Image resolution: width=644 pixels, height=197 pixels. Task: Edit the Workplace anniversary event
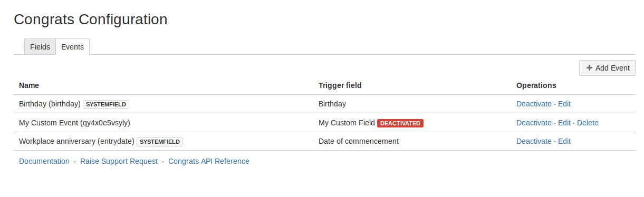(564, 141)
